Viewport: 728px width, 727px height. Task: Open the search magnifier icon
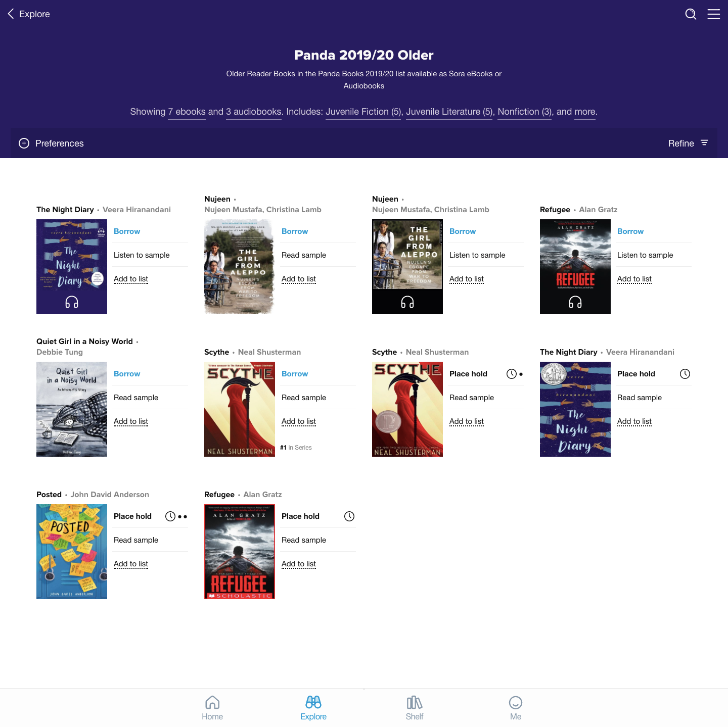(x=691, y=14)
